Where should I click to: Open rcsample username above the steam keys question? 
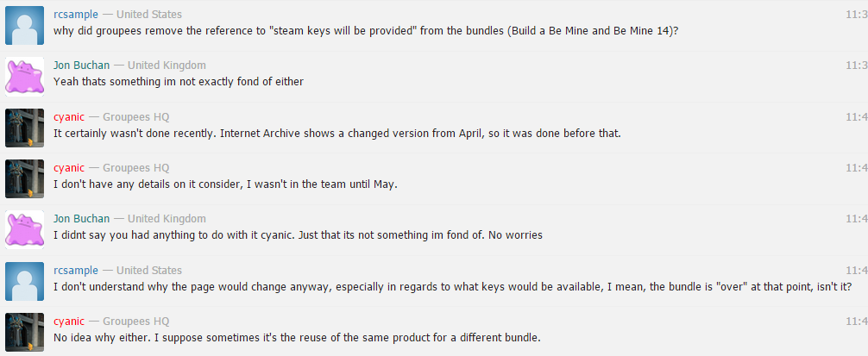[76, 15]
